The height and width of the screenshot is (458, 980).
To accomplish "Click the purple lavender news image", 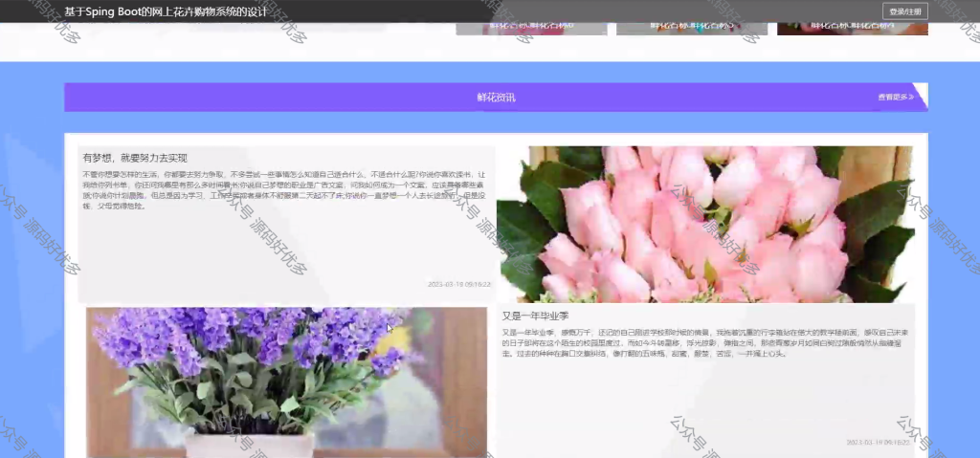I will tap(286, 382).
